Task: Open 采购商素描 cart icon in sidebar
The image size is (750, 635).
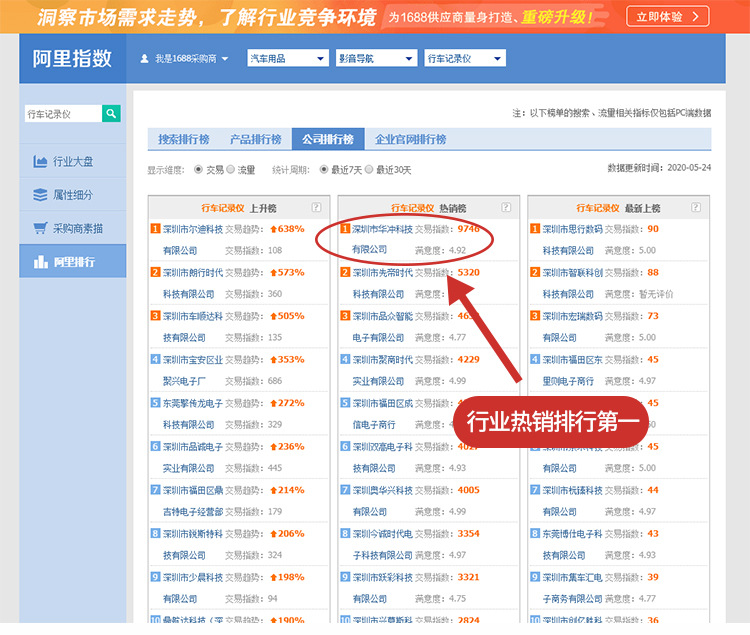Action: coord(40,228)
